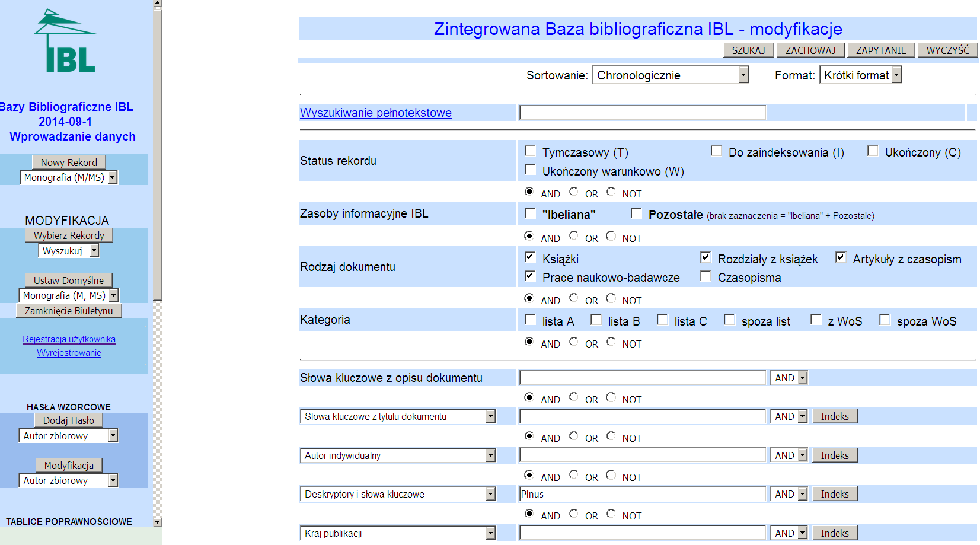
Task: Click the Dodaj Hasło button
Action: click(x=69, y=420)
